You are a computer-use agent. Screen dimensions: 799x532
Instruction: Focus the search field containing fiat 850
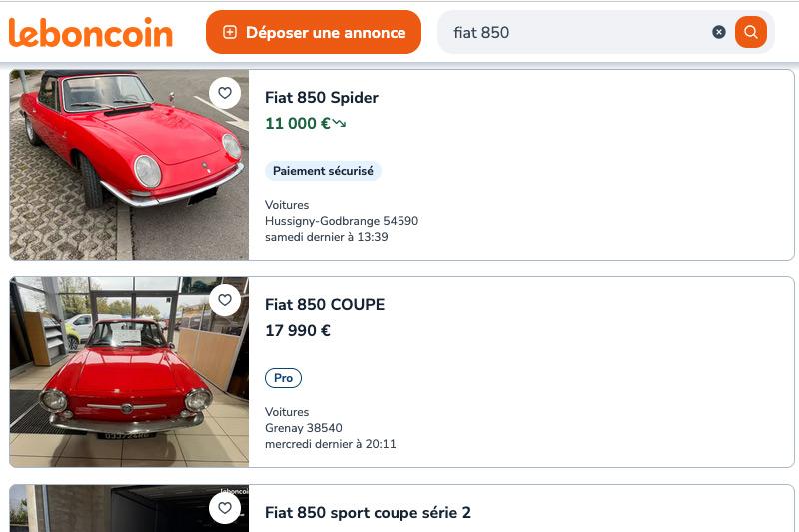(579, 32)
